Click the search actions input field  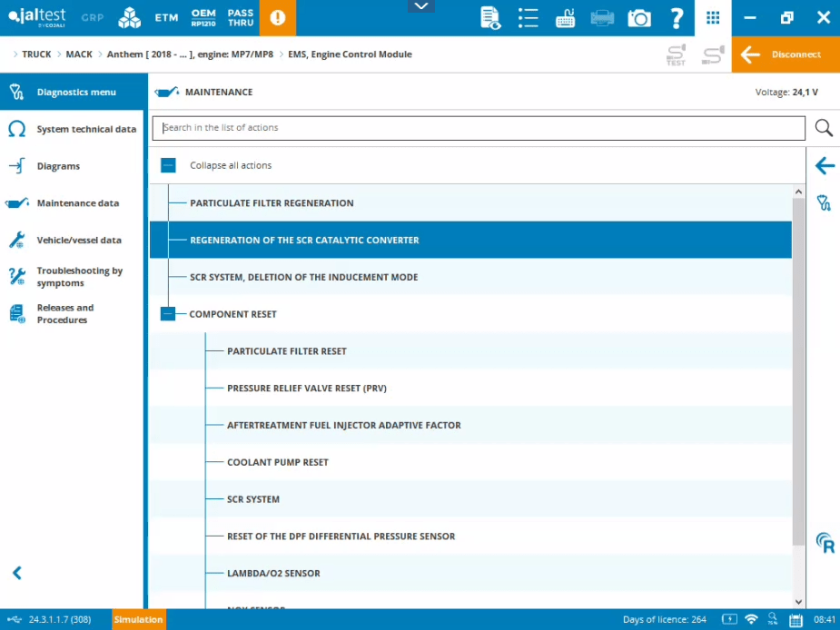click(478, 128)
